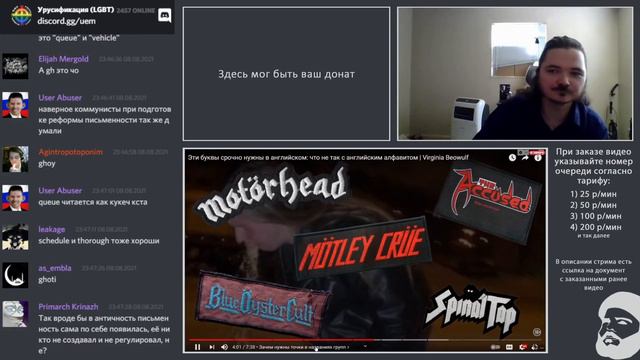Click the Урусификация (LGBT) server title

pos(76,9)
